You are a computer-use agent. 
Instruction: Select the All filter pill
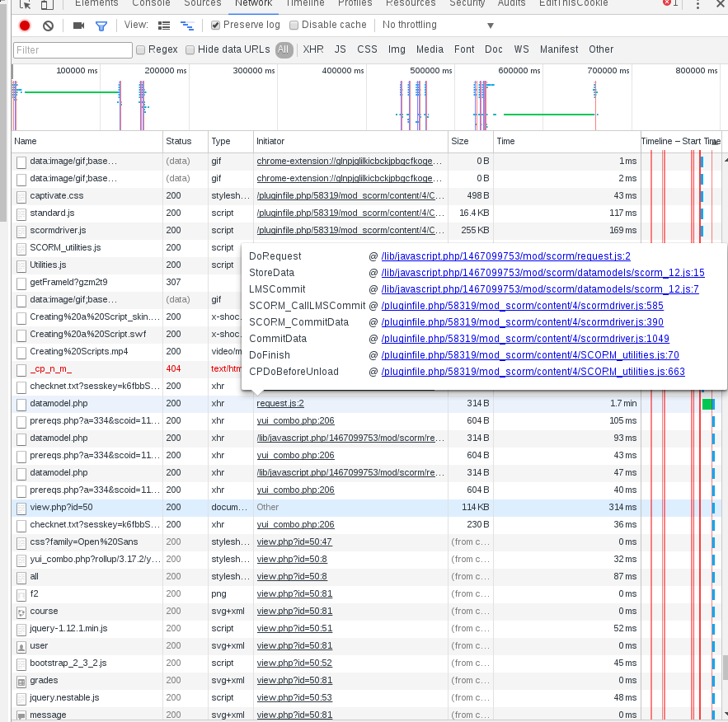click(284, 49)
